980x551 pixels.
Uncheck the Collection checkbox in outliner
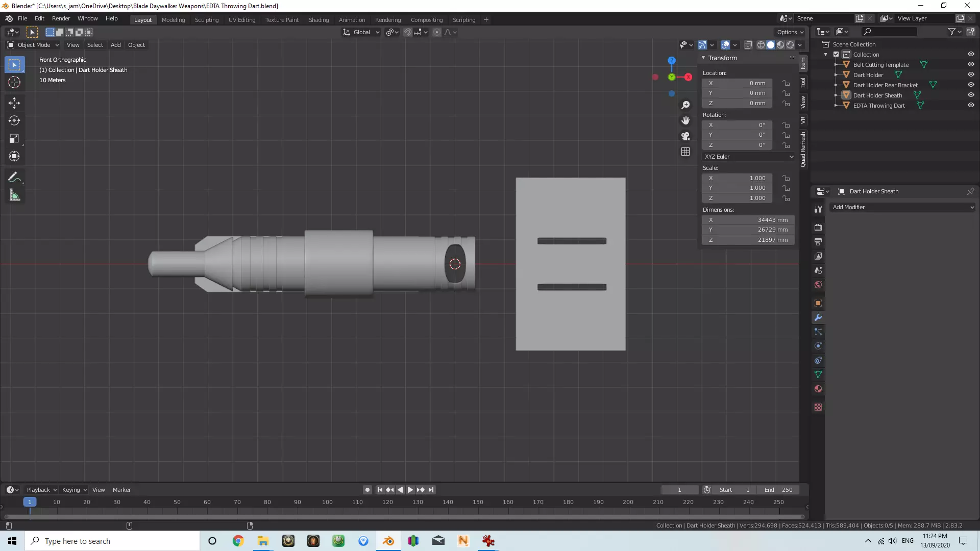(x=836, y=55)
